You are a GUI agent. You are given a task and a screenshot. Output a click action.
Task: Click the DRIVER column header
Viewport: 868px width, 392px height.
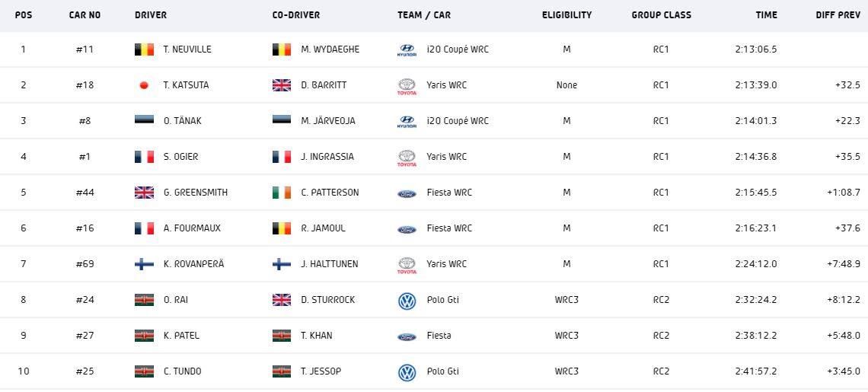(151, 15)
